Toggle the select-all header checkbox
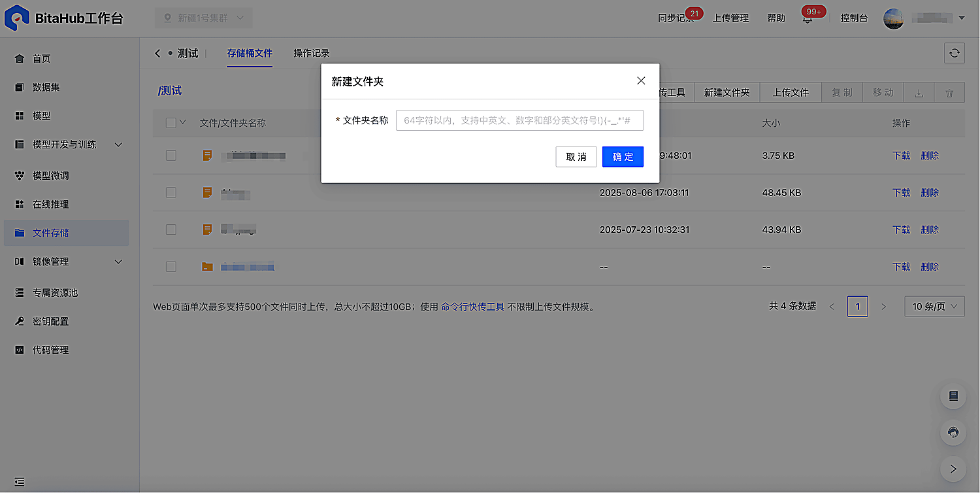The image size is (980, 493). point(171,123)
